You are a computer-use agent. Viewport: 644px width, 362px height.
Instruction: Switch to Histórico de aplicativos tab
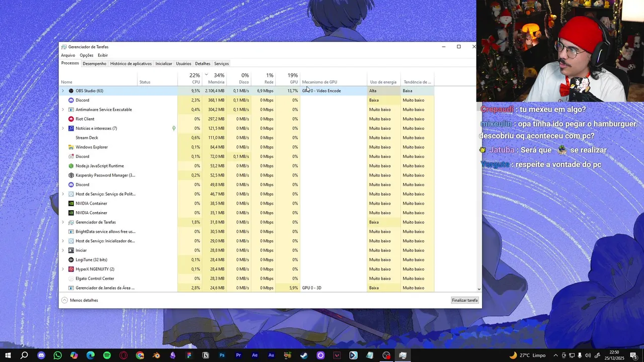tap(131, 64)
